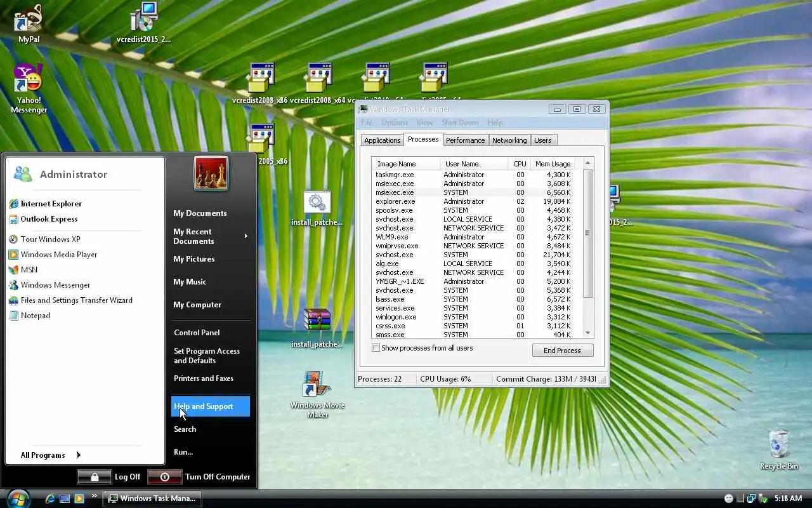Image resolution: width=812 pixels, height=508 pixels.
Task: Launch Internet Explorer from Quick Launch
Action: [x=50, y=498]
